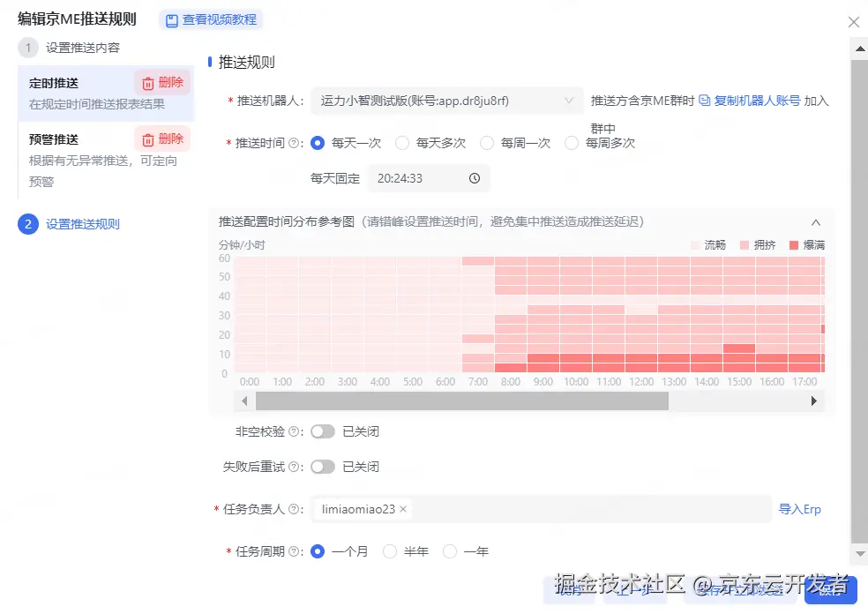Image resolution: width=868 pixels, height=614 pixels.
Task: Click the help icon next to 任务负责人
Action: point(295,509)
